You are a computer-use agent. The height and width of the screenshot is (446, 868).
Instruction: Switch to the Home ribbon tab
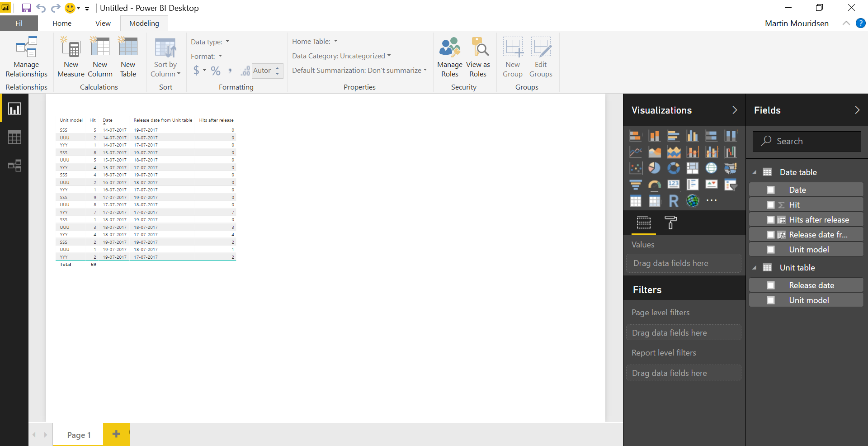point(62,23)
